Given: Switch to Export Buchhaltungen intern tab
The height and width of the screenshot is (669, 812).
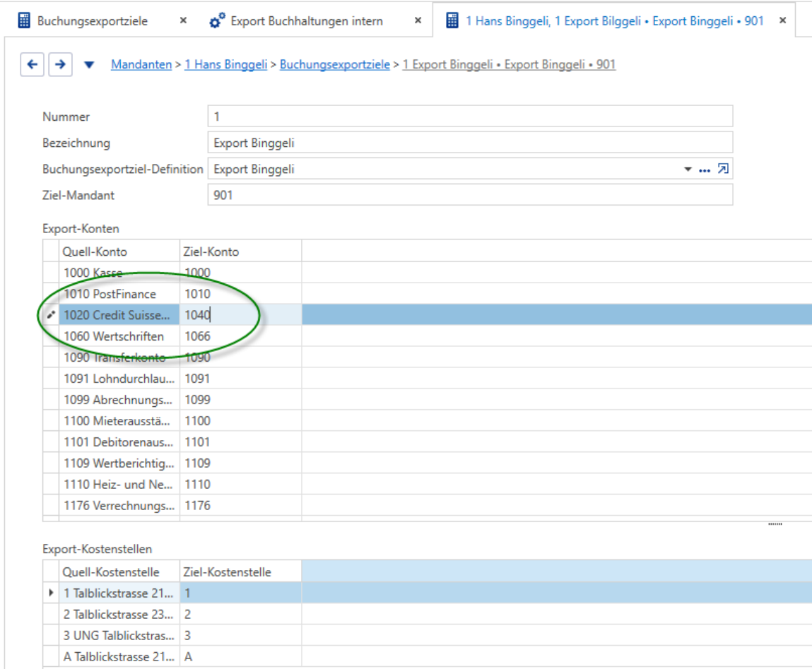Looking at the screenshot, I should coord(307,21).
